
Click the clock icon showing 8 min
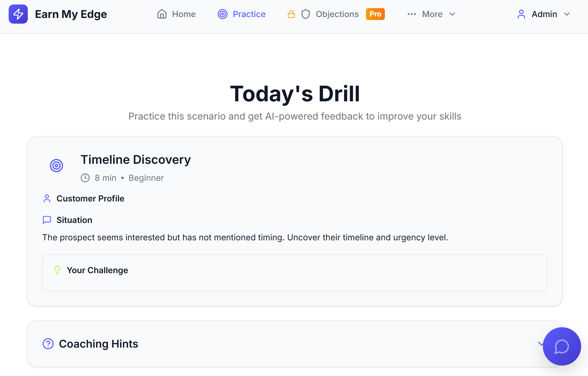point(85,178)
